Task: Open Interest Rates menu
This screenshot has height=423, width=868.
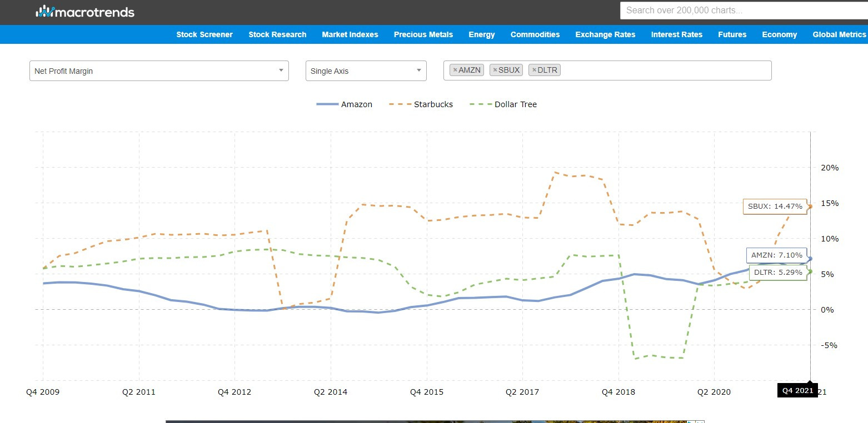Action: pos(677,34)
